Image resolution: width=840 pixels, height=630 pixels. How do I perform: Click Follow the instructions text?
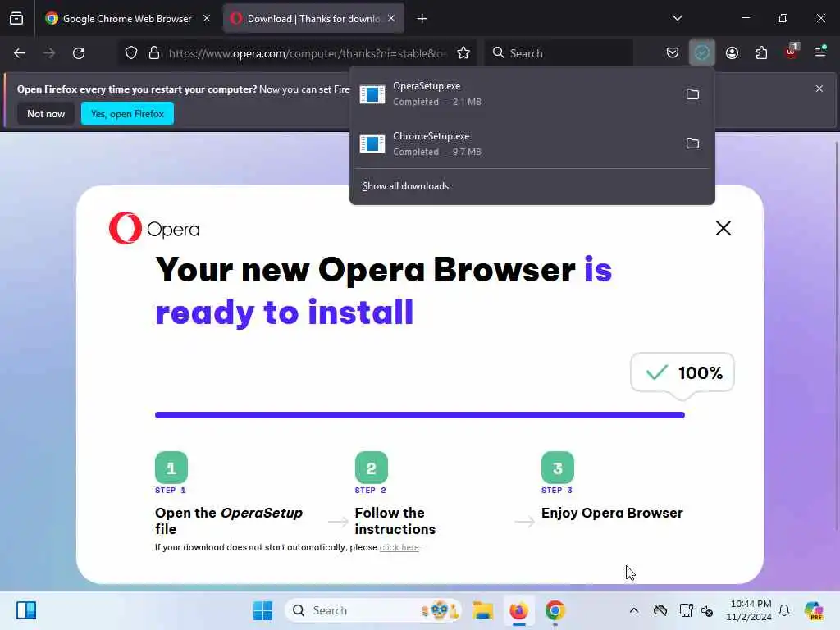[x=395, y=521]
